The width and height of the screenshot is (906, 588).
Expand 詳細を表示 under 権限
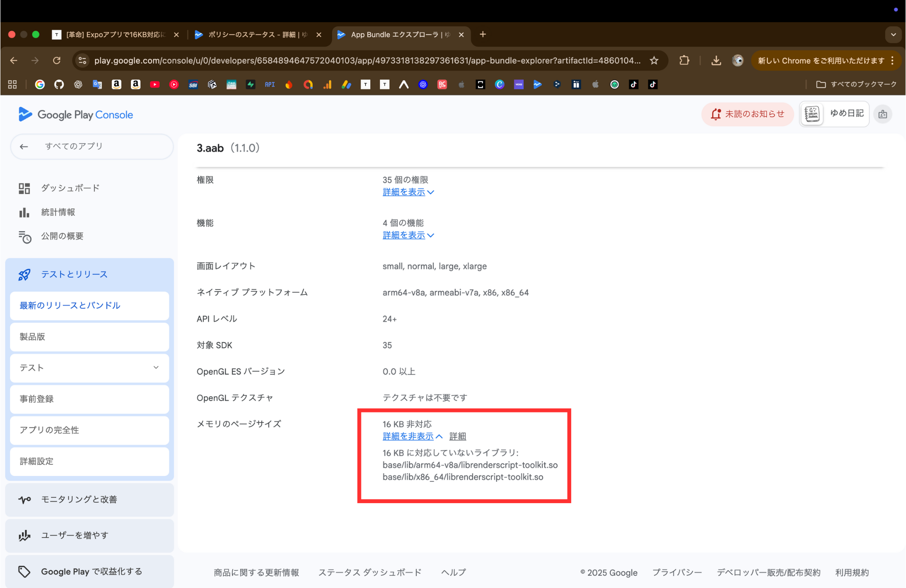[404, 192]
